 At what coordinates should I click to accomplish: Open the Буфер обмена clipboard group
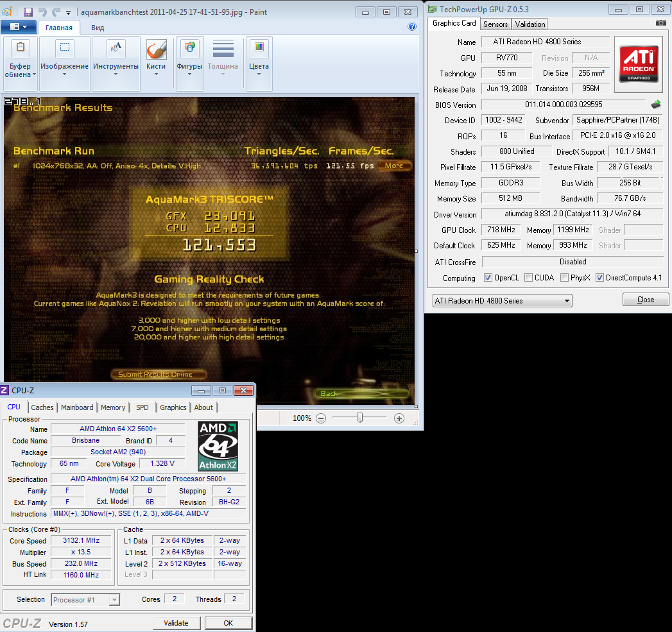(x=20, y=64)
